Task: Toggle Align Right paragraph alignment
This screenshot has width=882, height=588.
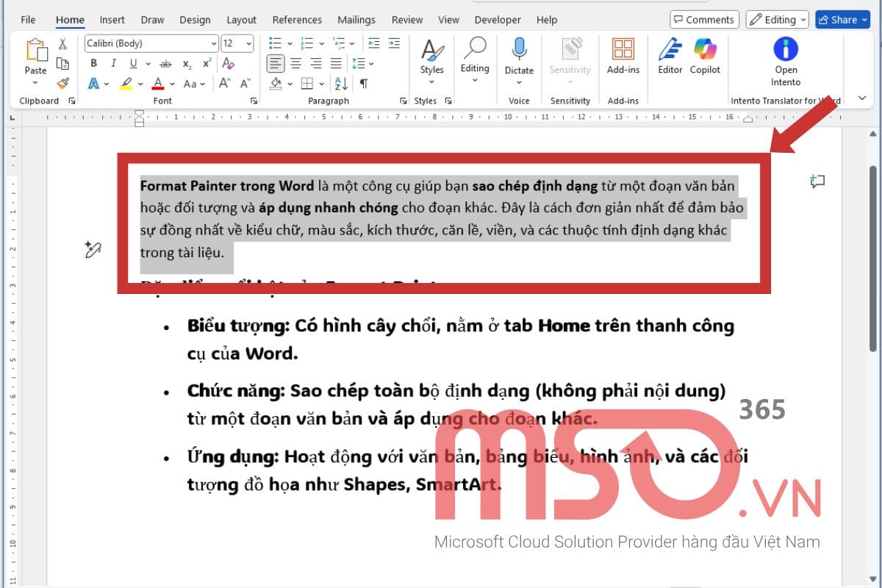Action: click(316, 64)
